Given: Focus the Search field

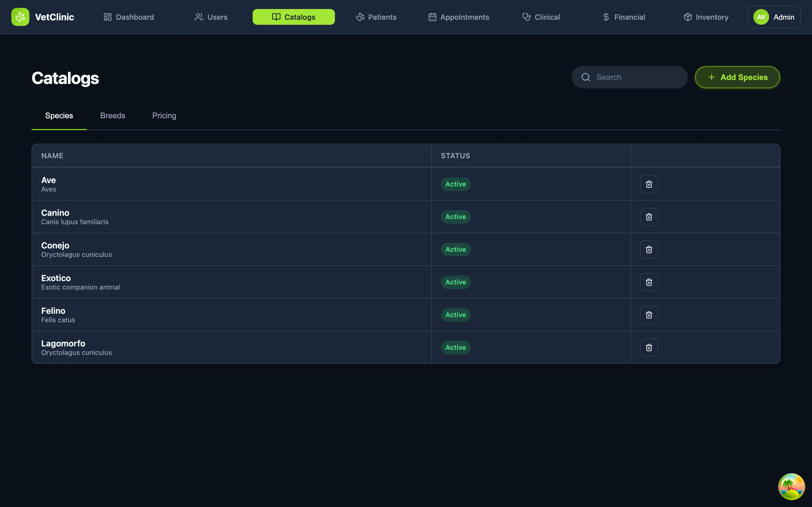Looking at the screenshot, I should (x=634, y=77).
